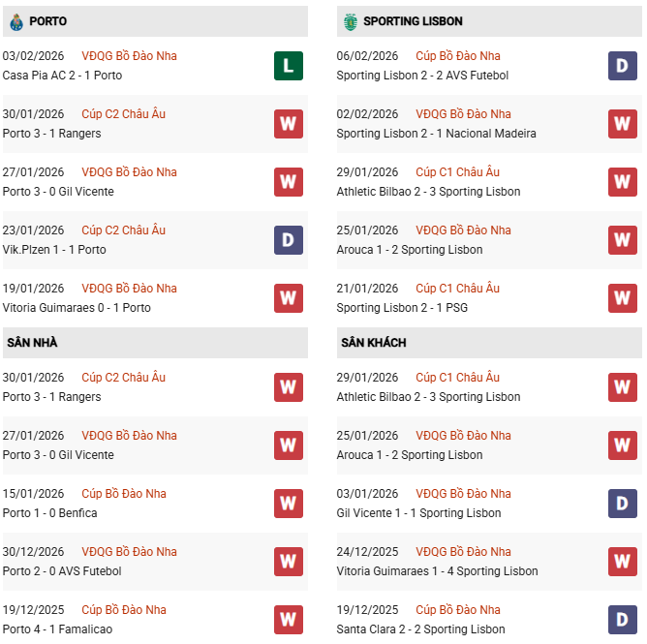Select the SÂN NHÀ section header
The image size is (647, 644).
click(x=32, y=343)
